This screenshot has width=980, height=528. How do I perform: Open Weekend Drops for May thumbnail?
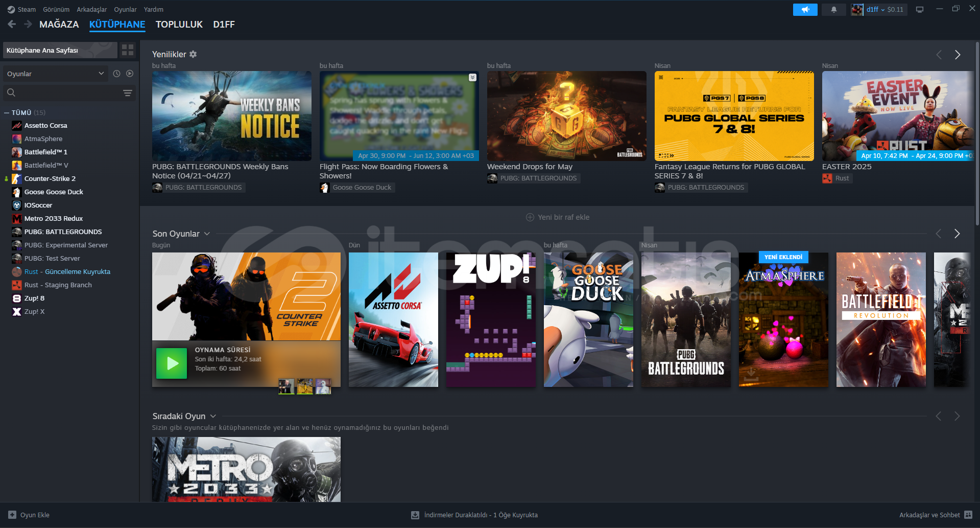click(567, 116)
